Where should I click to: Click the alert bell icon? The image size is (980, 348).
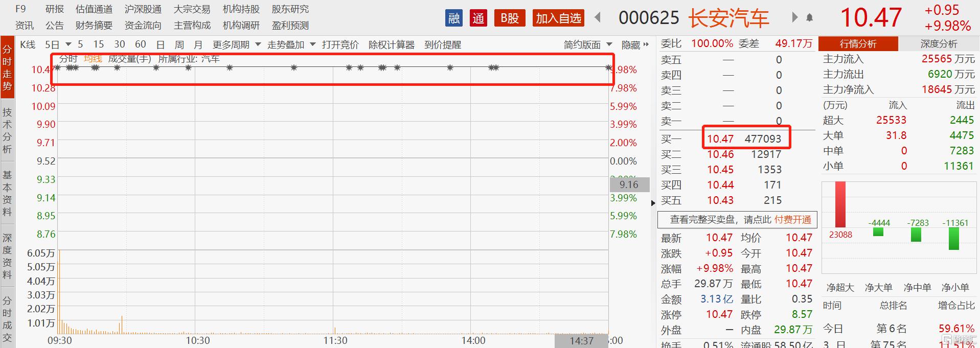click(809, 18)
